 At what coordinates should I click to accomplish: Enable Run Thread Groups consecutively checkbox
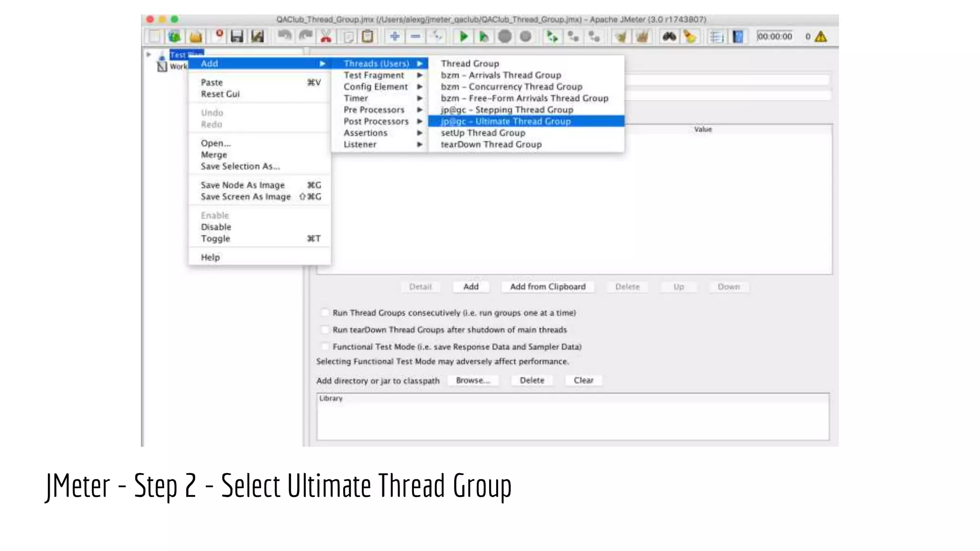[325, 312]
